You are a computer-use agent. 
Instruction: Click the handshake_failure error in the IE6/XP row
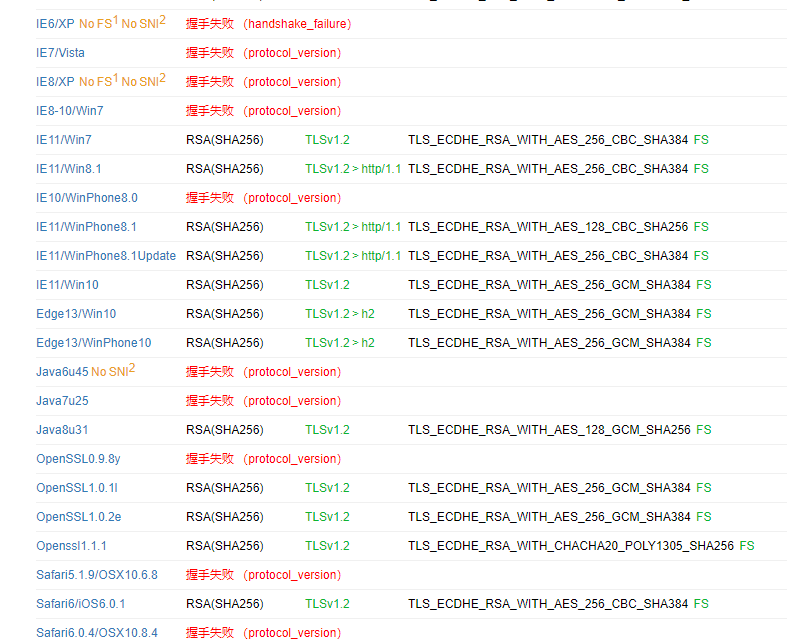tap(297, 24)
